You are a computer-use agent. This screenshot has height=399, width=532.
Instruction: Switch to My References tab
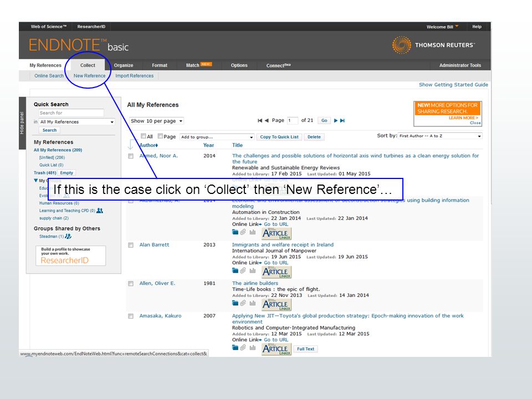45,65
